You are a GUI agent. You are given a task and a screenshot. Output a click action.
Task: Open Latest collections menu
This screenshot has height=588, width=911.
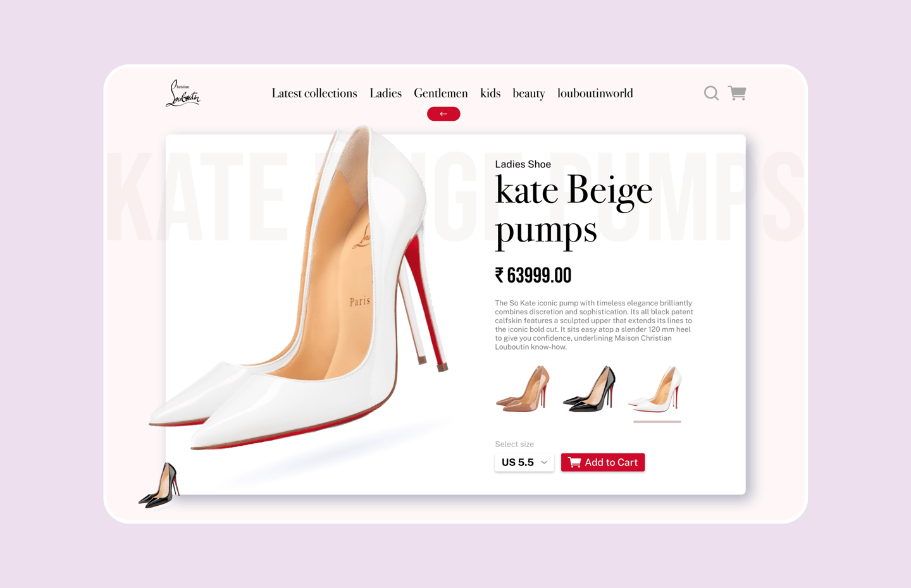click(x=314, y=93)
